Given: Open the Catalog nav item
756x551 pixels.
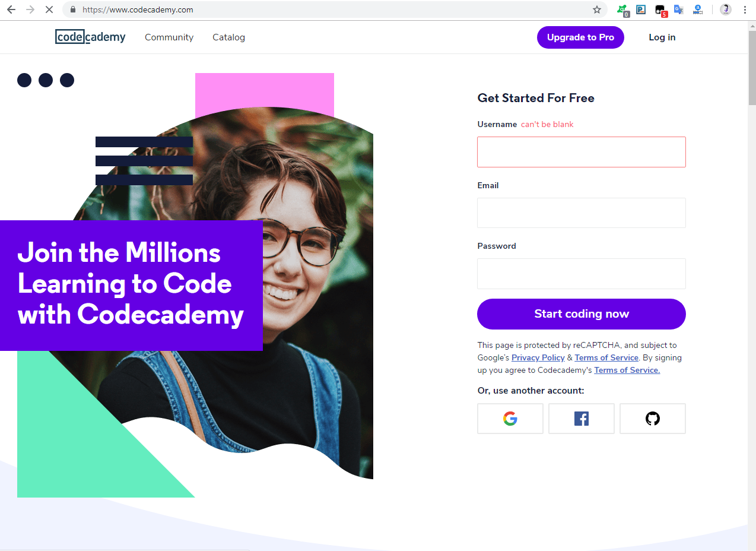Looking at the screenshot, I should 228,37.
